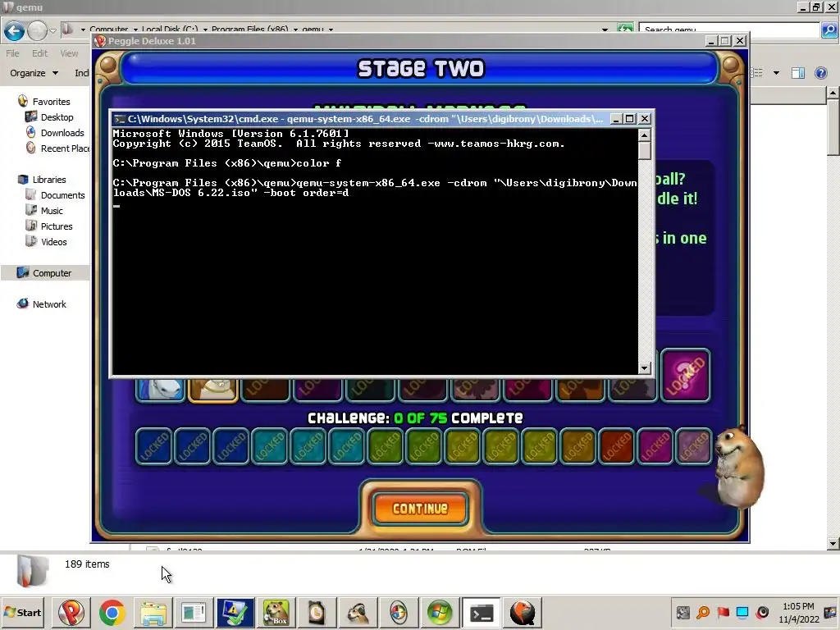Click the Explorer file list scroll-down arrow
840x630 pixels.
pyautogui.click(x=833, y=543)
